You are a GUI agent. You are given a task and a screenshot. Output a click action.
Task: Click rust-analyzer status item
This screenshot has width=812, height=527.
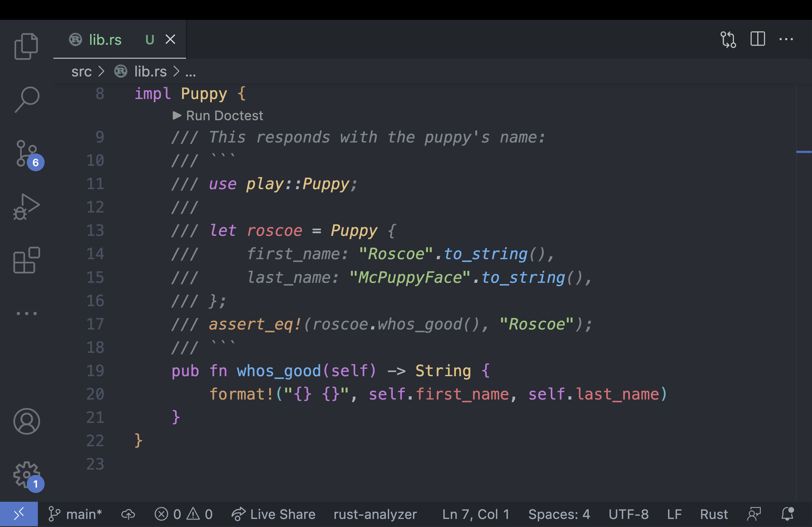click(x=375, y=514)
